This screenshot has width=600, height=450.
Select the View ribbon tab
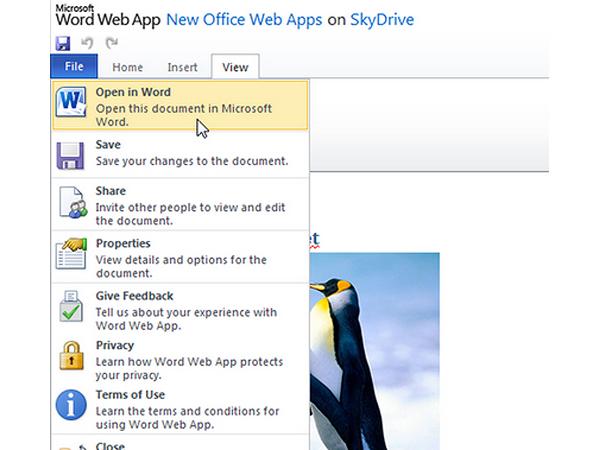(235, 67)
